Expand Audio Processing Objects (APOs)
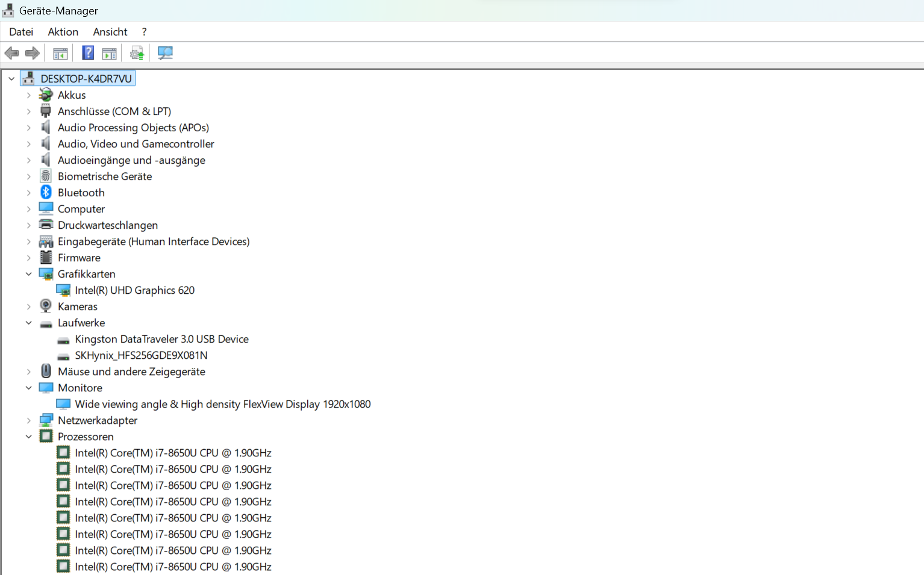 click(29, 128)
